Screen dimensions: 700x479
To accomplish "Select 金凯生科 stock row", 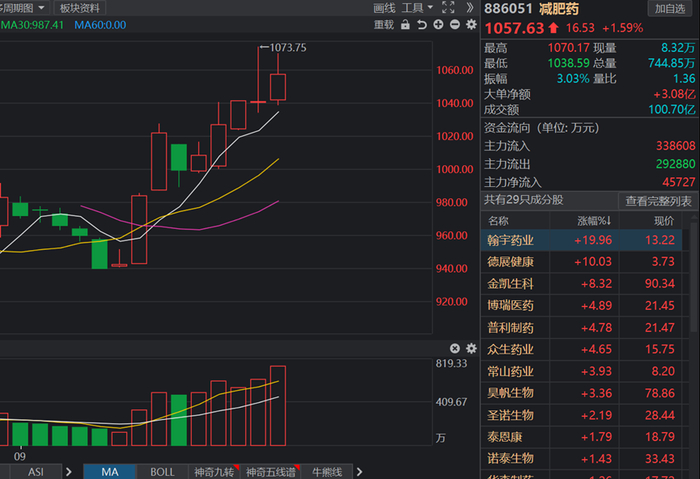I will [x=581, y=283].
